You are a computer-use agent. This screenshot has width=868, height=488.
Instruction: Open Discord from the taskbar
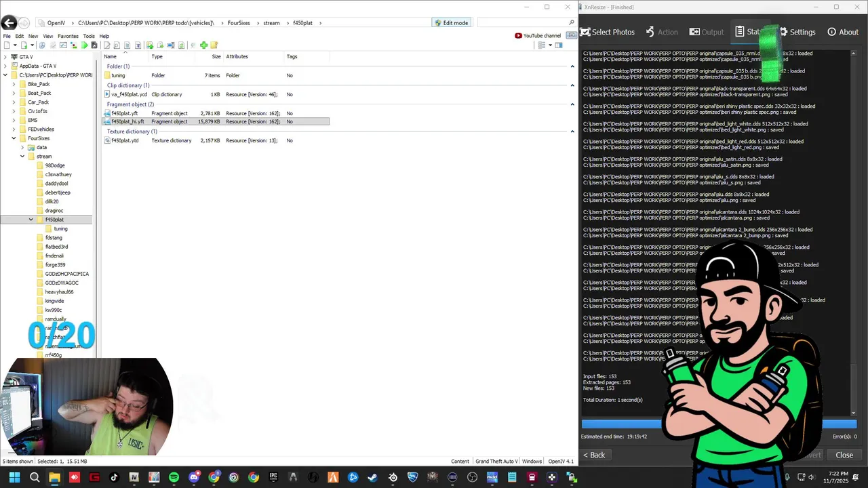[x=194, y=477]
